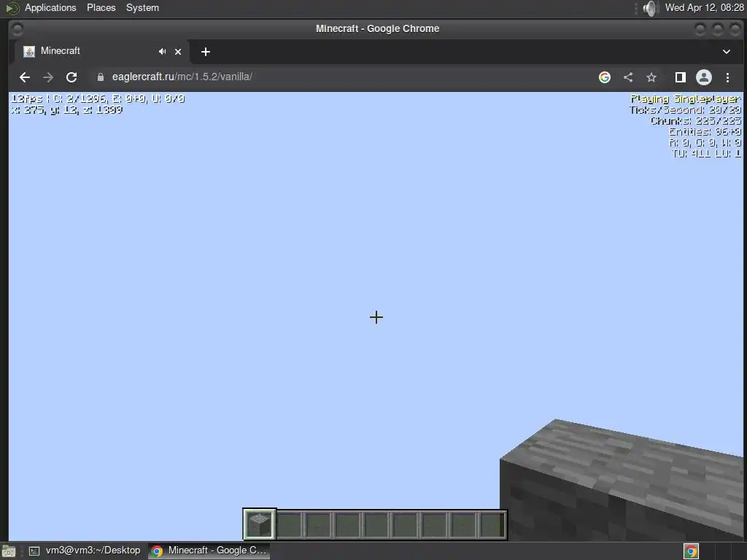747x560 pixels.
Task: Open the Google icon in address bar
Action: point(605,77)
